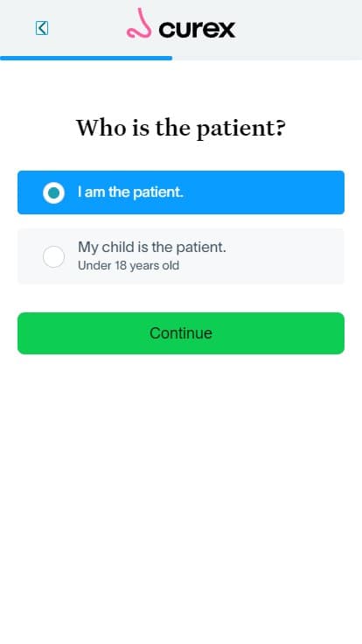Click the unfilled part of progress bar
The width and height of the screenshot is (362, 644).
268,58
